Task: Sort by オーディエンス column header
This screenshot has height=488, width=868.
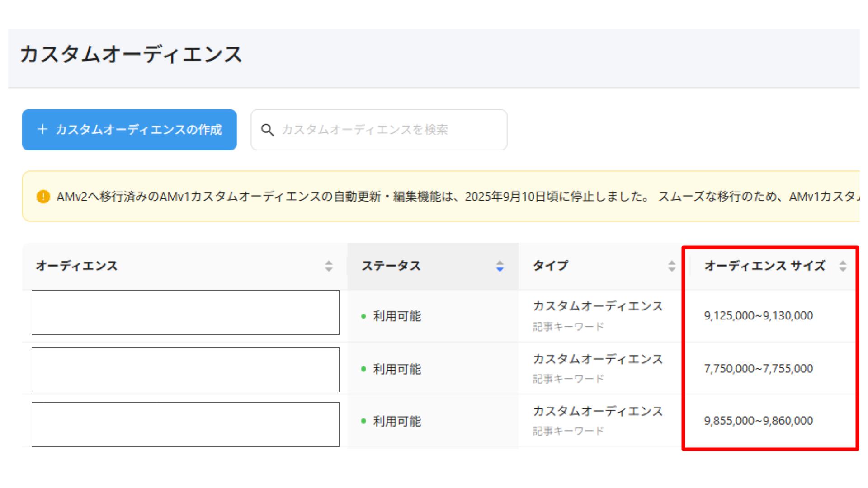Action: pyautogui.click(x=77, y=266)
